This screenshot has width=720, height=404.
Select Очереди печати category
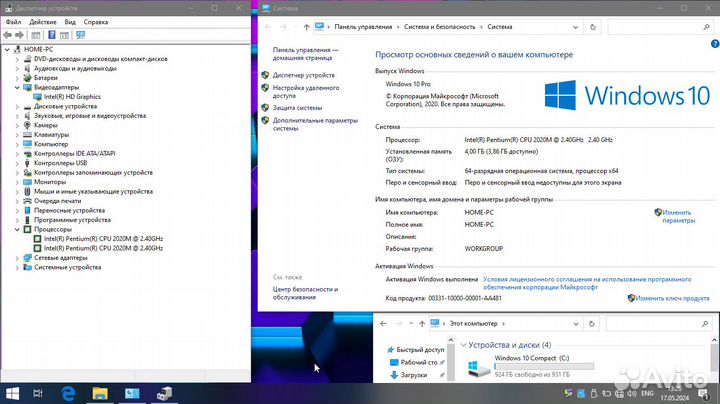tap(57, 201)
